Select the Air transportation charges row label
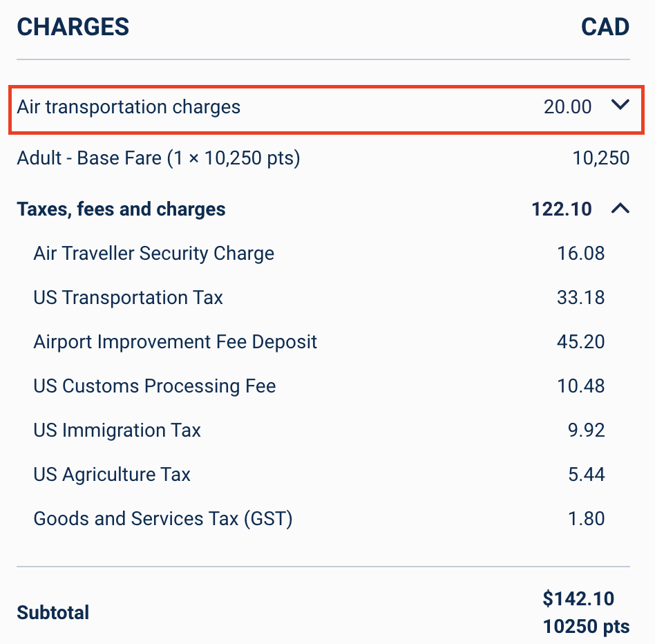The height and width of the screenshot is (644, 655). point(129,107)
